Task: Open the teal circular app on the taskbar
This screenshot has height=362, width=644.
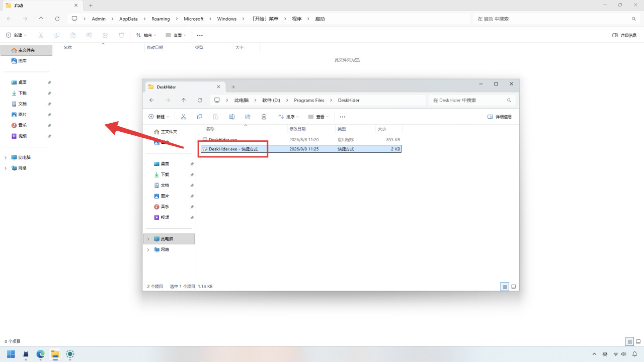Action: pyautogui.click(x=70, y=354)
